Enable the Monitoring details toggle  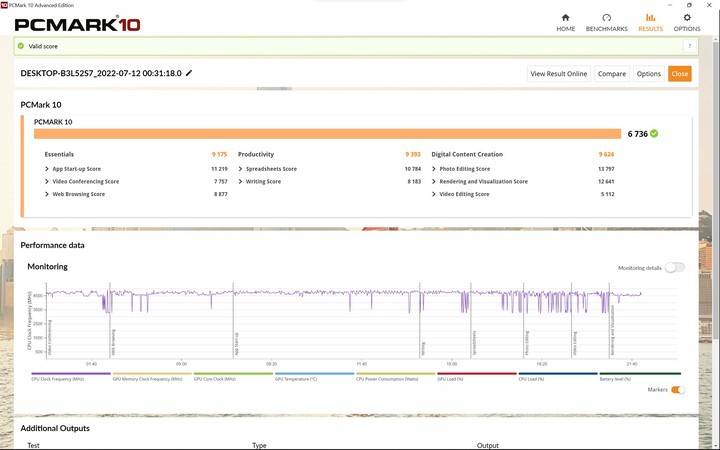(675, 268)
